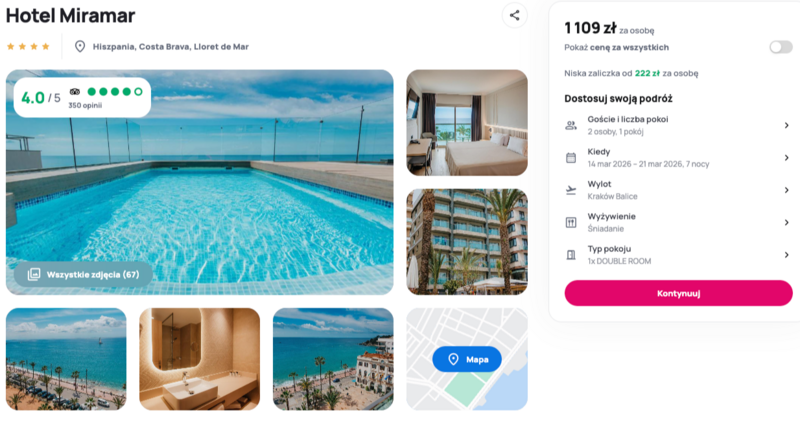800x421 pixels.
Task: Click the guests icon beside Goście i liczba pokoi
Action: click(x=571, y=126)
